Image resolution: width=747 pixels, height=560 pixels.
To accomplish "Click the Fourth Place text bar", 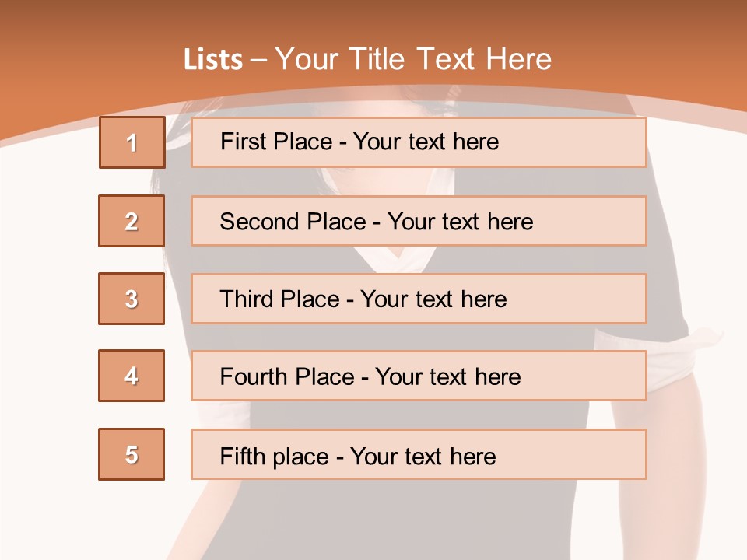I will [x=419, y=376].
